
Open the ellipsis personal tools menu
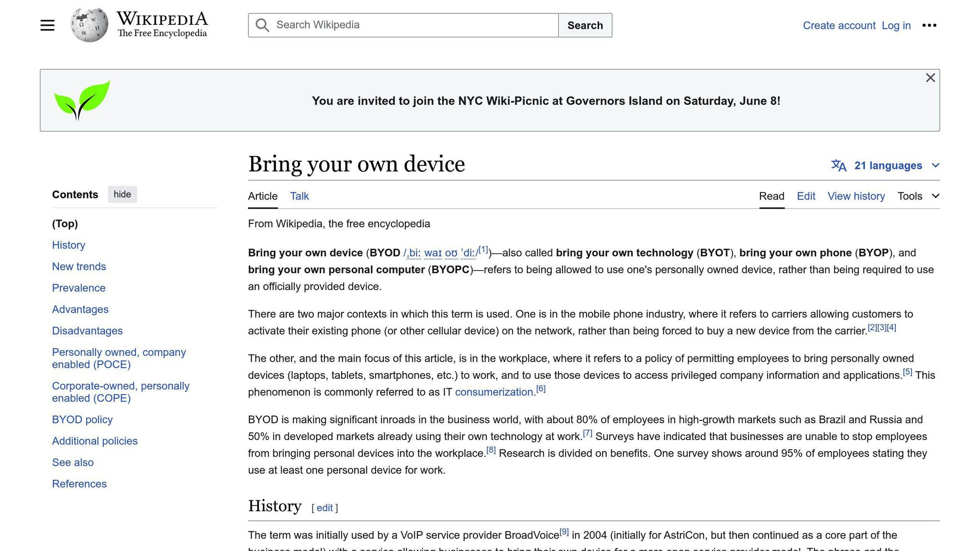pos(929,25)
